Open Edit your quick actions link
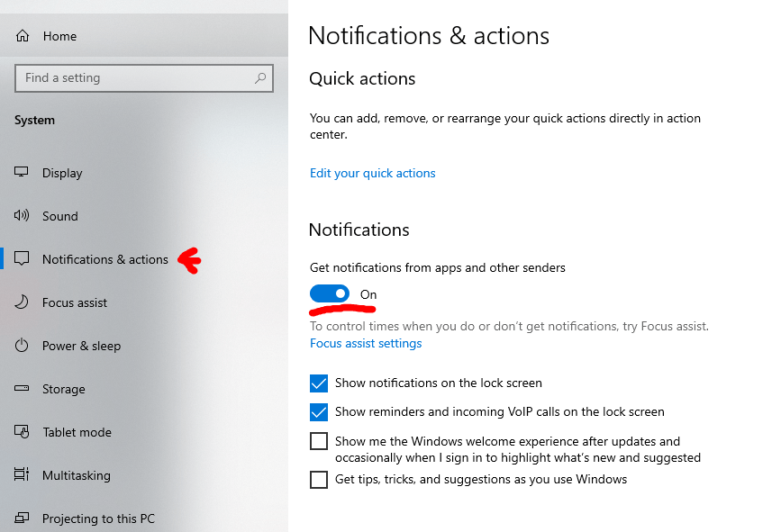781x532 pixels. click(x=372, y=173)
